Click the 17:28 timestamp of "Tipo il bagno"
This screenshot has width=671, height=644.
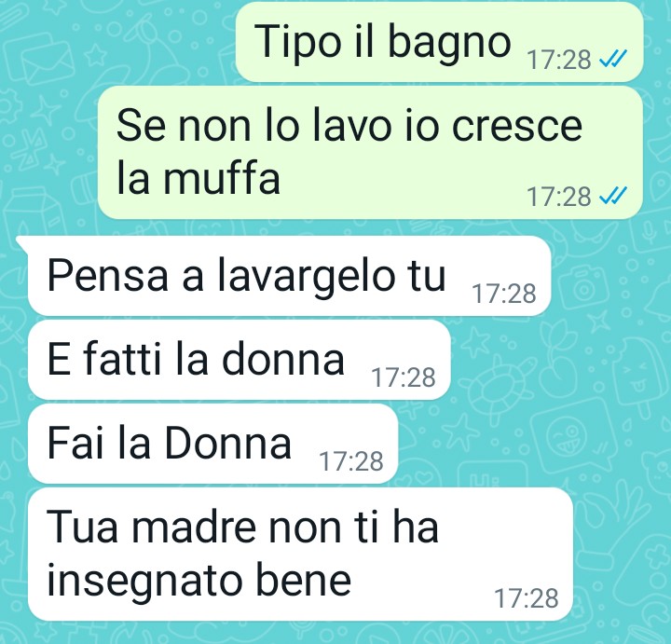tap(559, 60)
